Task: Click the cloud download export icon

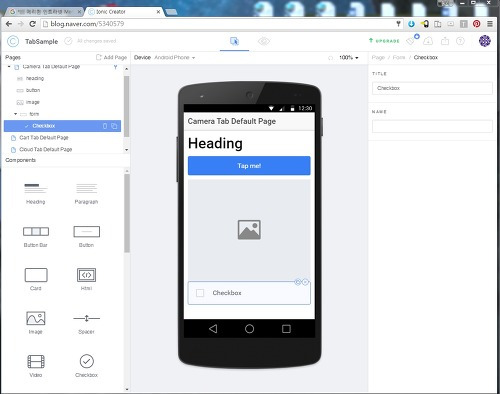Action: click(428, 41)
